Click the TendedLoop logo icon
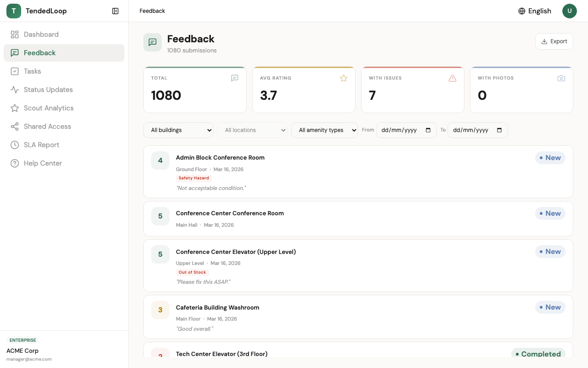The image size is (588, 368). [14, 11]
